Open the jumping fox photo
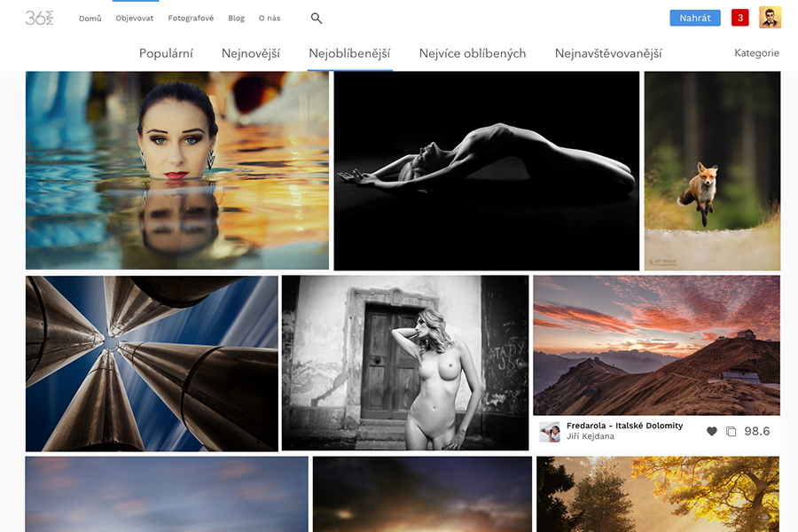 712,170
